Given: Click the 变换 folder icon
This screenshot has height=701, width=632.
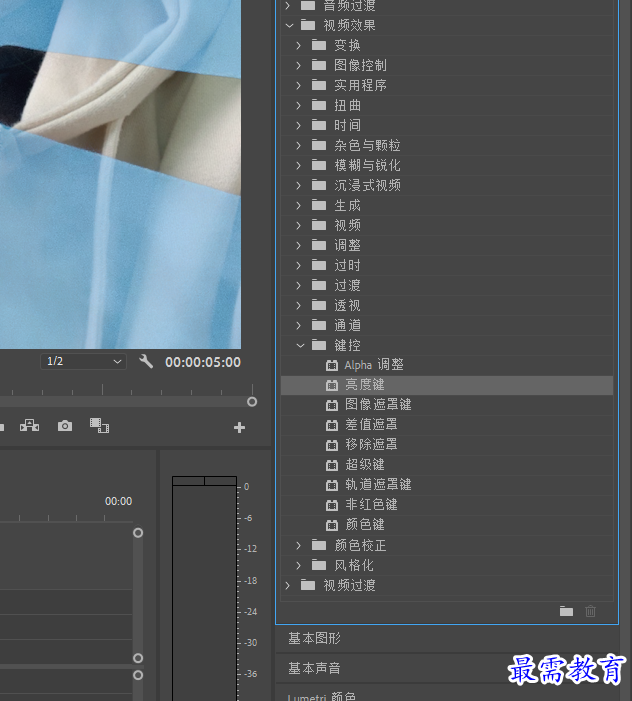Looking at the screenshot, I should point(319,45).
